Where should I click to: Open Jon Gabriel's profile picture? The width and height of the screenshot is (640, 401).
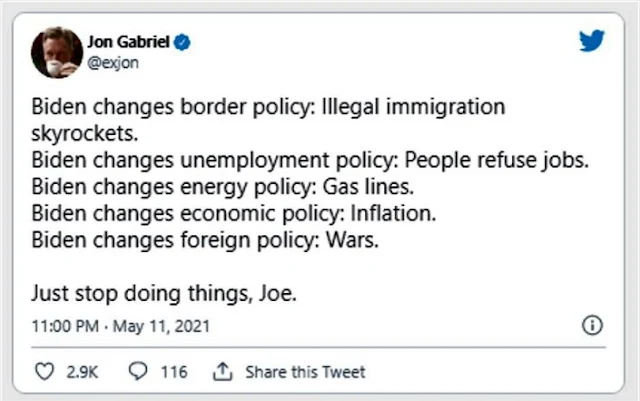(x=57, y=52)
